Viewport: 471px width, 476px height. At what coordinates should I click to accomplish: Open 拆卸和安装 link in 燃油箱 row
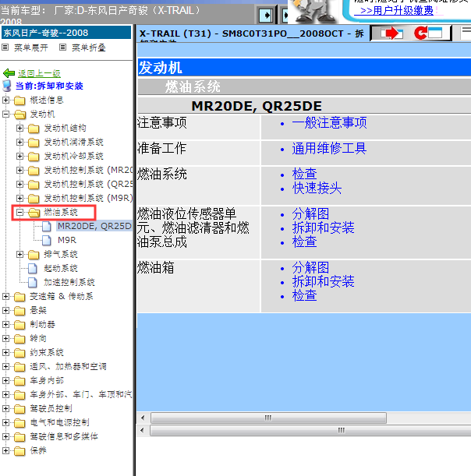(324, 282)
